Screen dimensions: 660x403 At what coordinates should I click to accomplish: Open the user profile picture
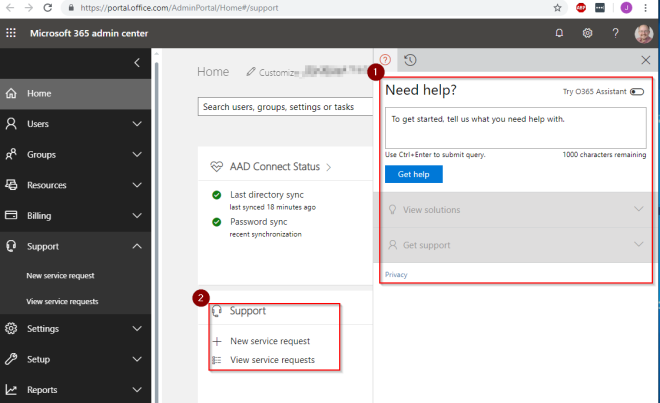click(x=644, y=33)
